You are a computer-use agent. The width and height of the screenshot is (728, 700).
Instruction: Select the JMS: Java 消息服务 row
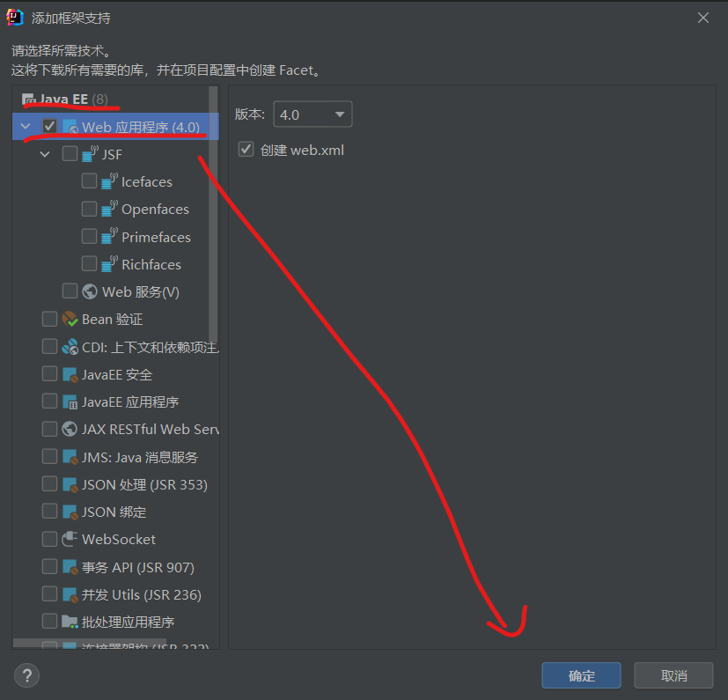[x=116, y=457]
